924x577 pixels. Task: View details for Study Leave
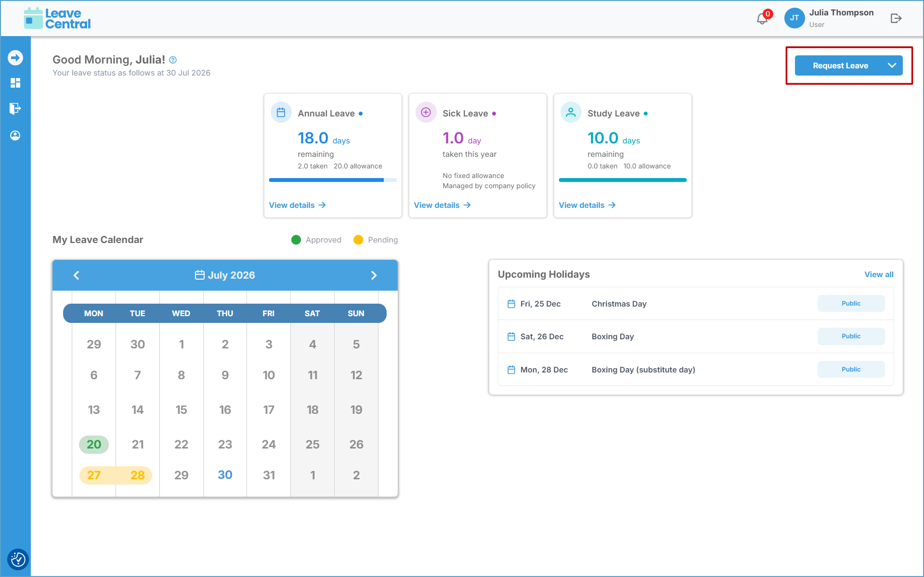point(587,205)
